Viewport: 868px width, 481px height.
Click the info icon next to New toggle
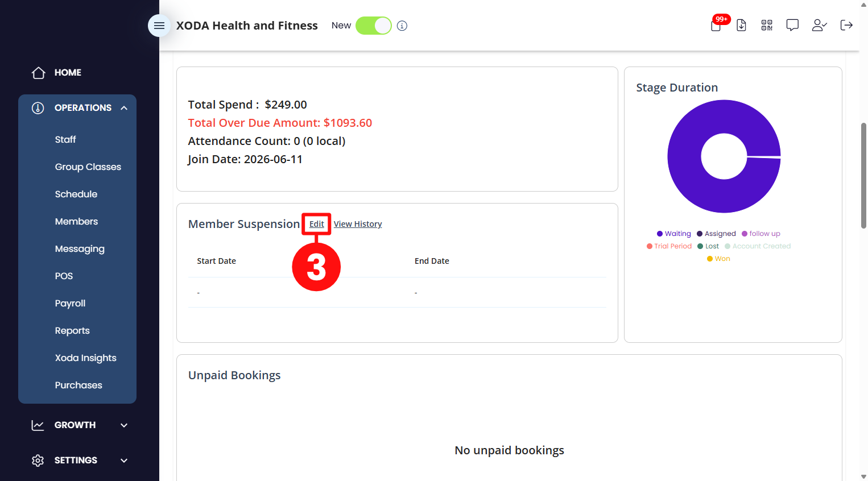click(x=402, y=26)
